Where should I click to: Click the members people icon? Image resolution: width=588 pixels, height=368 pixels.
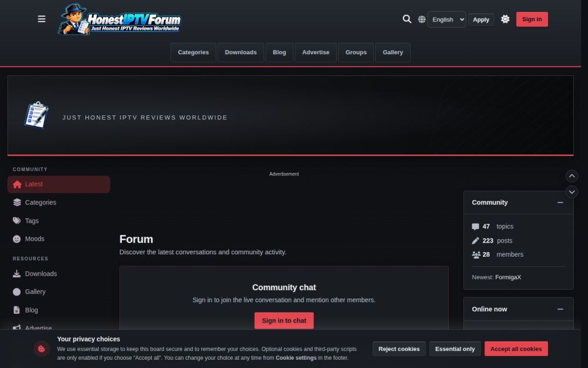(x=476, y=254)
